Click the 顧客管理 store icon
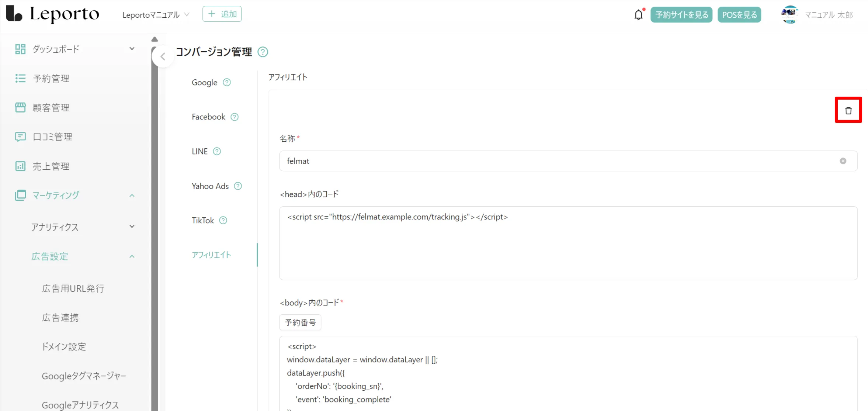 tap(20, 107)
